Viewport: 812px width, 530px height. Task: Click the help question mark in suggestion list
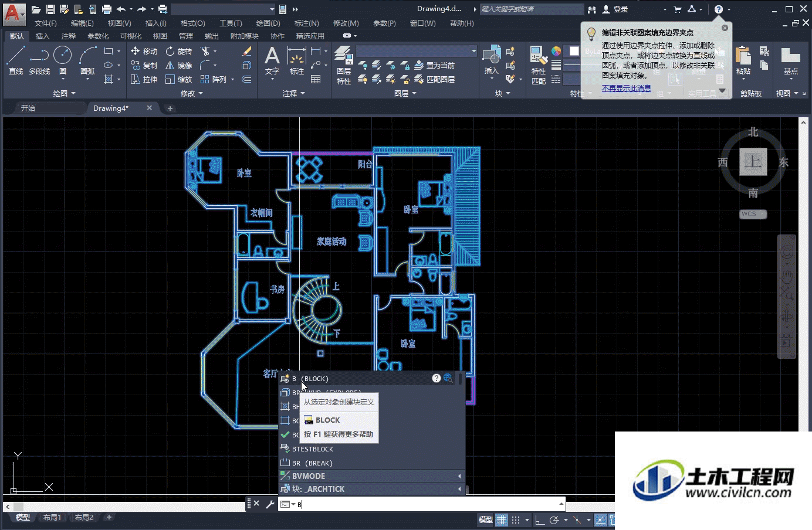coord(436,378)
